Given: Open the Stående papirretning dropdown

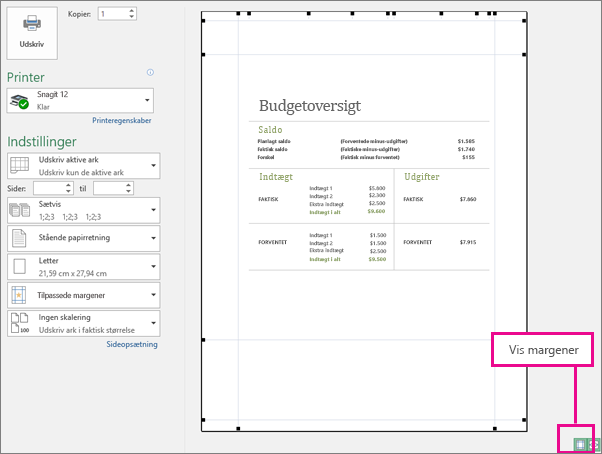Looking at the screenshot, I should click(84, 238).
